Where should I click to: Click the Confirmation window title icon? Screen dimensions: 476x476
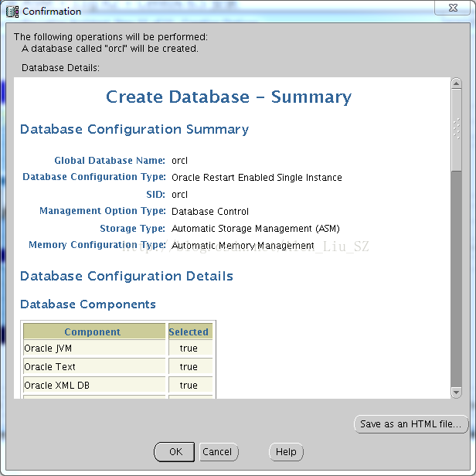coord(12,12)
